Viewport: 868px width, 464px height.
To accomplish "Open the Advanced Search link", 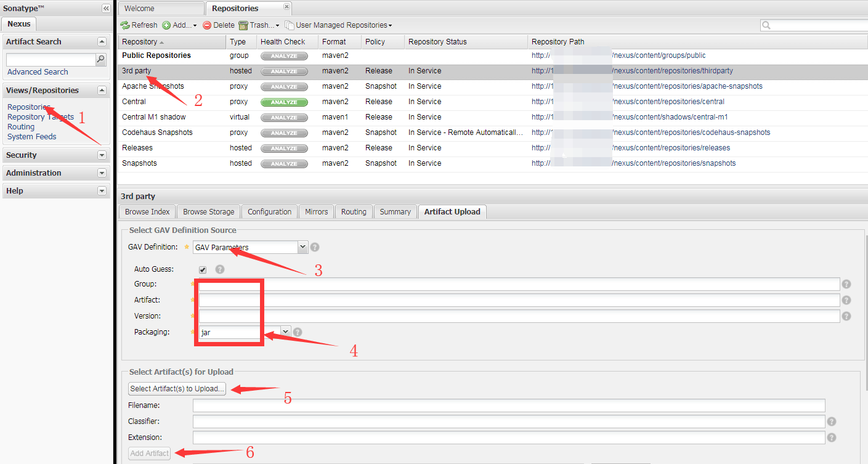I will [38, 72].
